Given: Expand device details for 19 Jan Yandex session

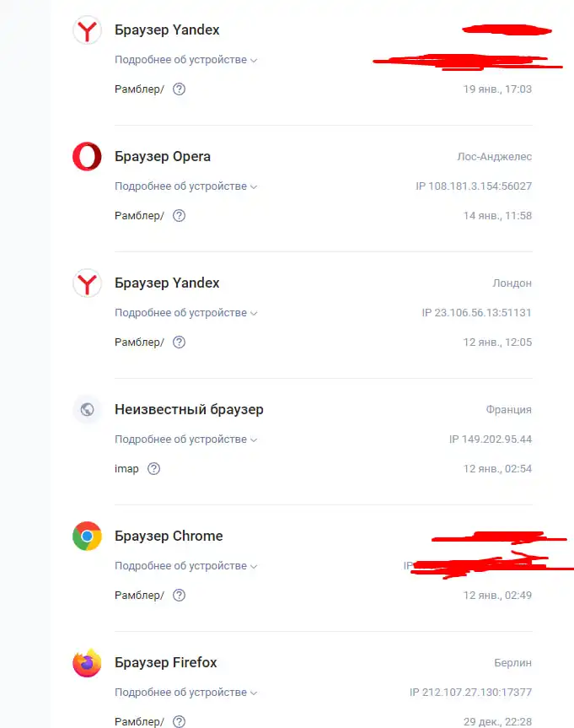Looking at the screenshot, I should click(185, 60).
